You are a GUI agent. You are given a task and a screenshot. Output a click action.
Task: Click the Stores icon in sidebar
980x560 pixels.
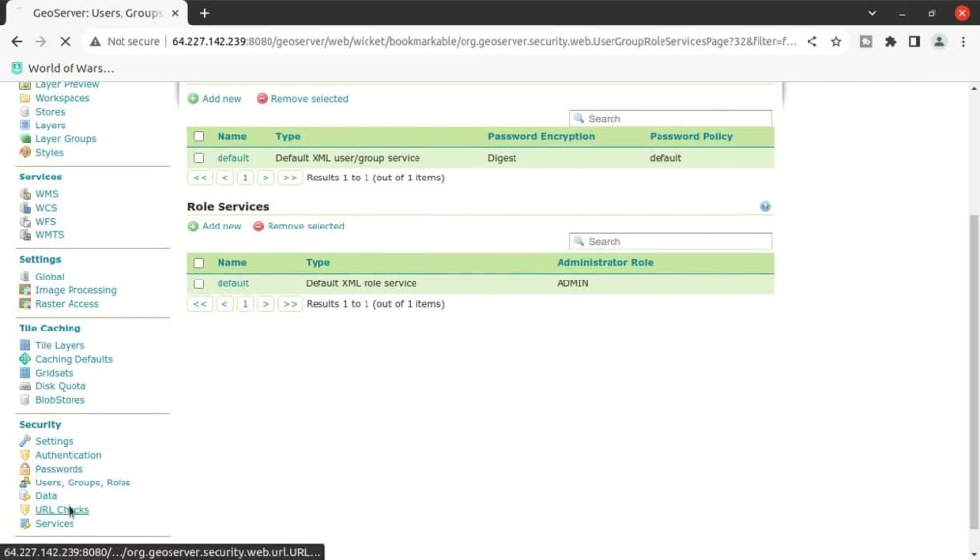[25, 112]
